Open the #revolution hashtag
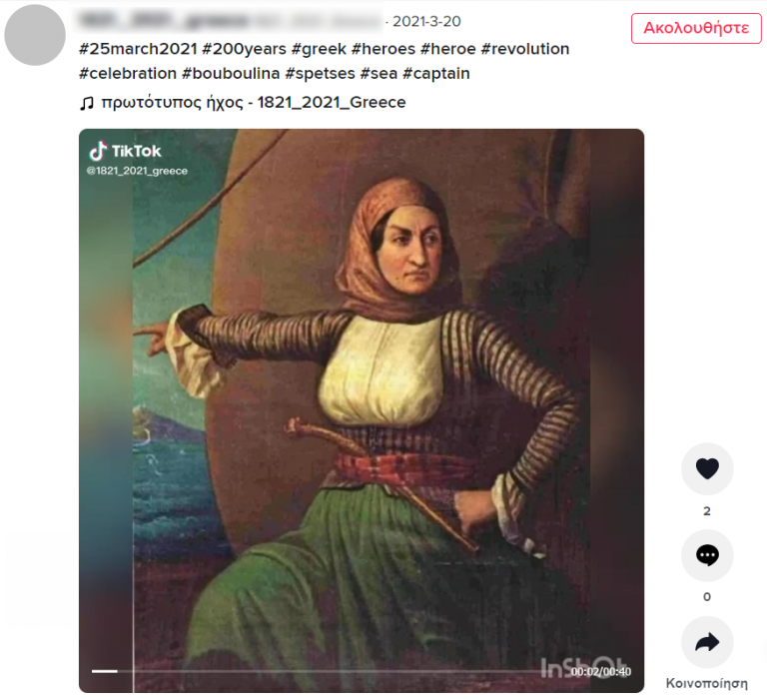The height and width of the screenshot is (700, 767). point(525,49)
